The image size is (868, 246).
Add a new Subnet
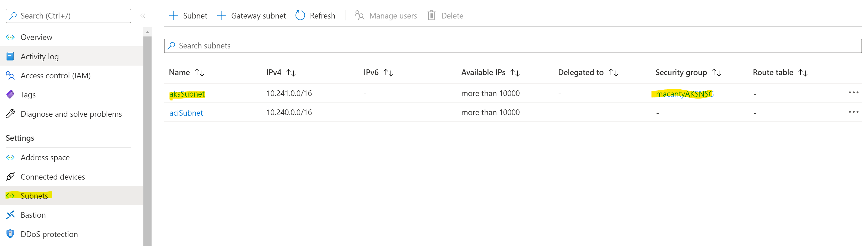pos(188,16)
